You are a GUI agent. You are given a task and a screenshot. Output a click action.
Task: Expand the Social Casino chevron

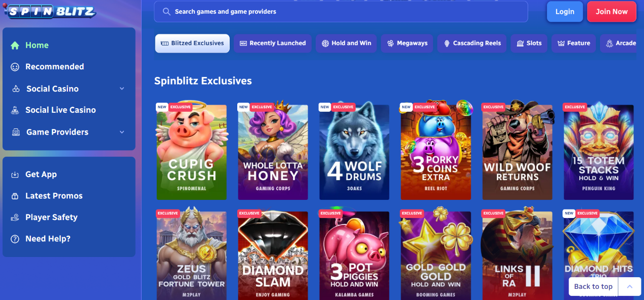(x=122, y=89)
